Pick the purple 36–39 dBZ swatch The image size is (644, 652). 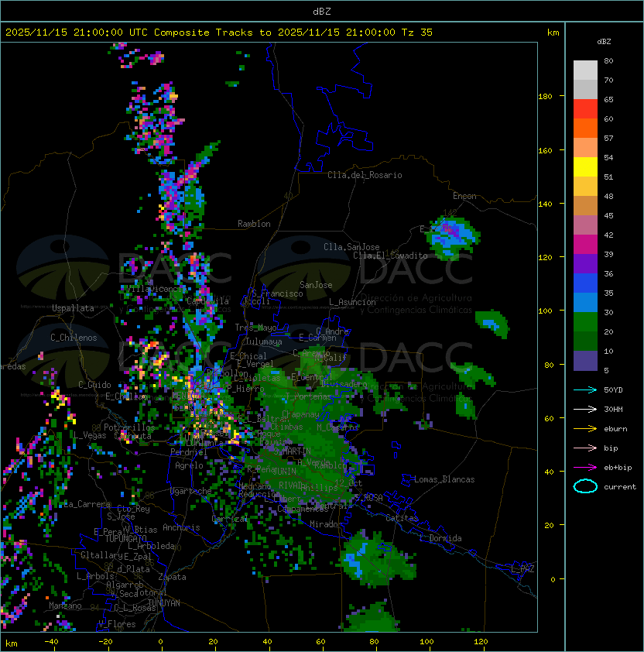(585, 264)
